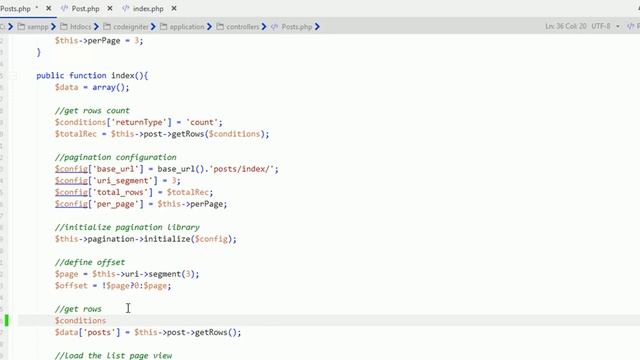Click the line 'public function index(){'

click(x=92, y=76)
